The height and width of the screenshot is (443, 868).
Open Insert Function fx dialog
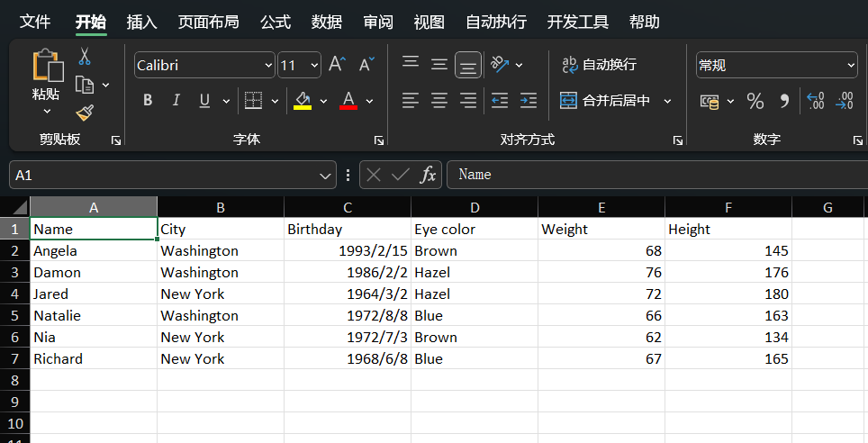tap(428, 175)
